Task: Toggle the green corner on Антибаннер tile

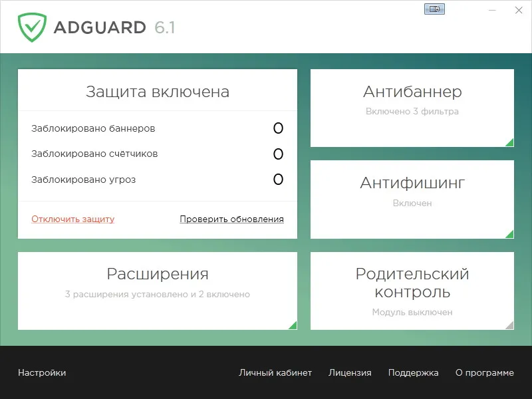Action: [x=509, y=142]
